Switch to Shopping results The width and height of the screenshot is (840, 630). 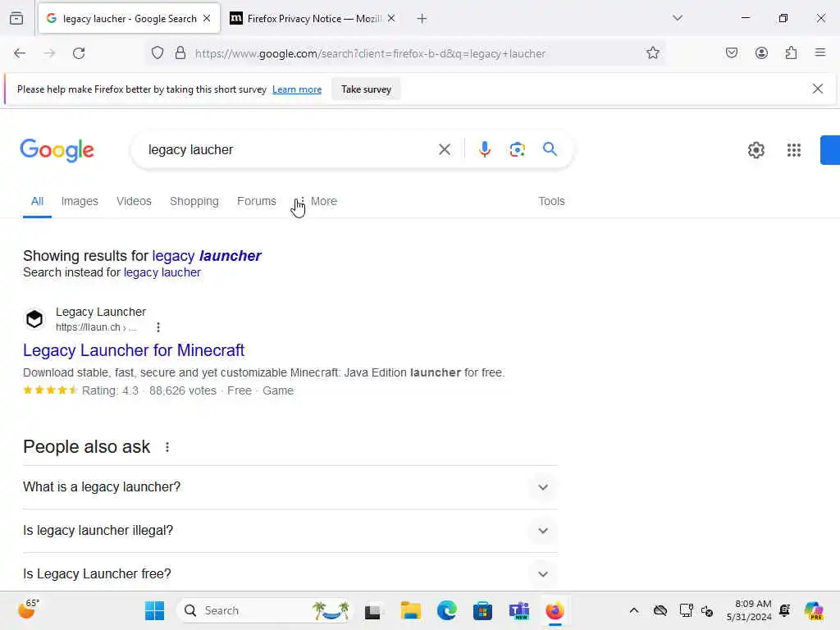tap(194, 202)
